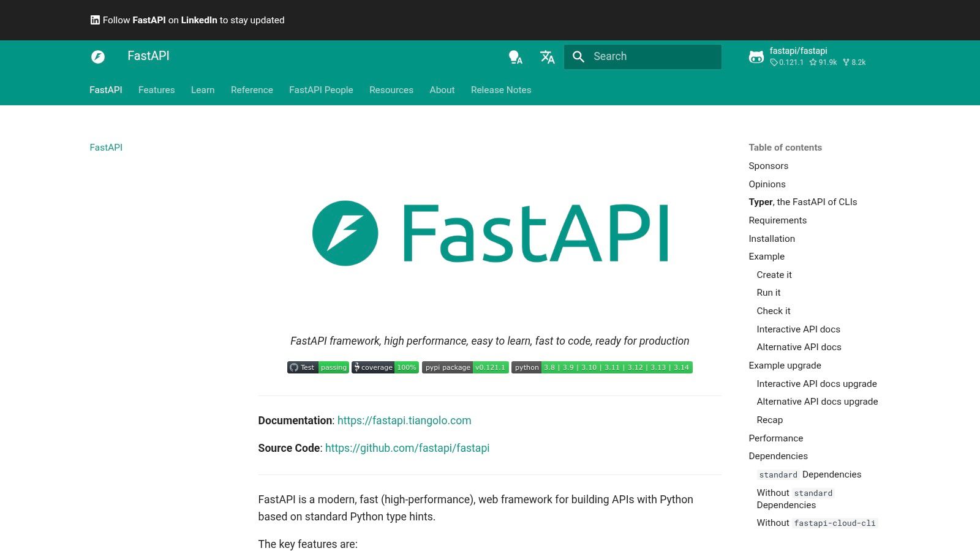Select Sponsors from the table of contents
980x551 pixels.
(768, 165)
